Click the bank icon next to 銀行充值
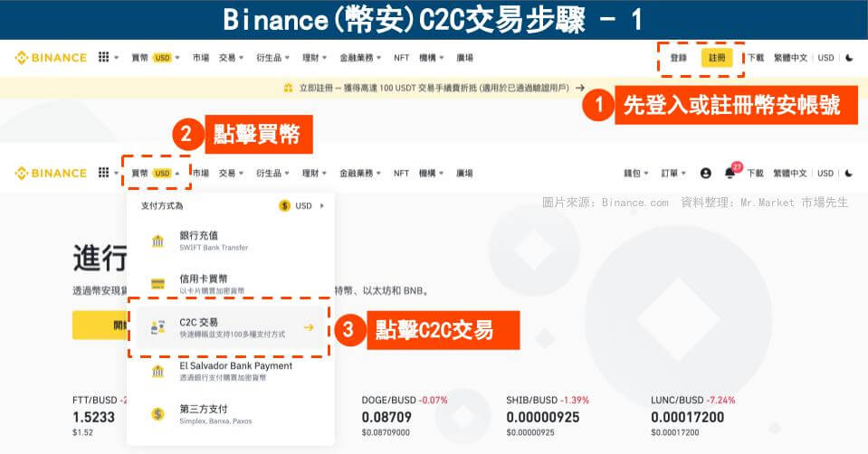 (157, 241)
